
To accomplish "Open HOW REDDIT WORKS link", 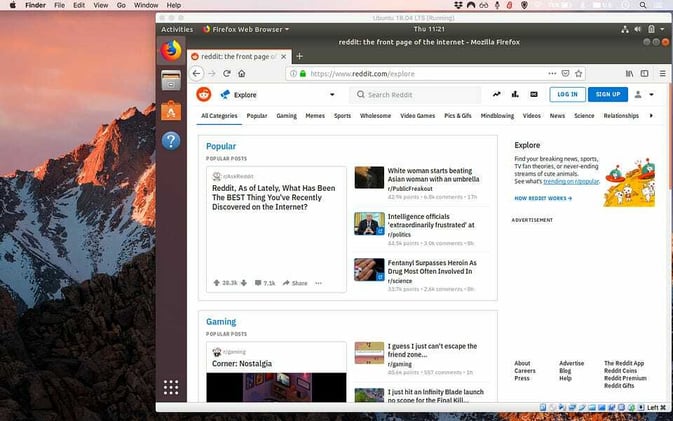I will (543, 198).
